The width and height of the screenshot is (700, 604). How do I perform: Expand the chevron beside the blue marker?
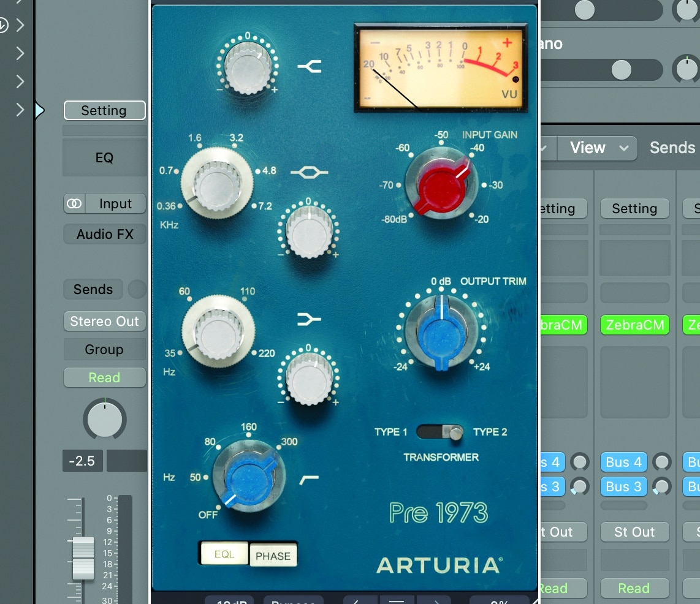coord(20,109)
